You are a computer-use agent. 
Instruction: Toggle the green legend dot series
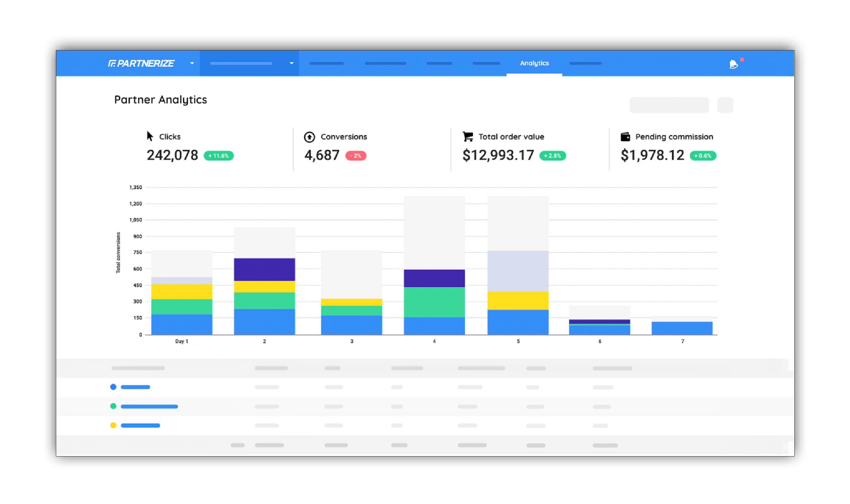click(x=113, y=406)
